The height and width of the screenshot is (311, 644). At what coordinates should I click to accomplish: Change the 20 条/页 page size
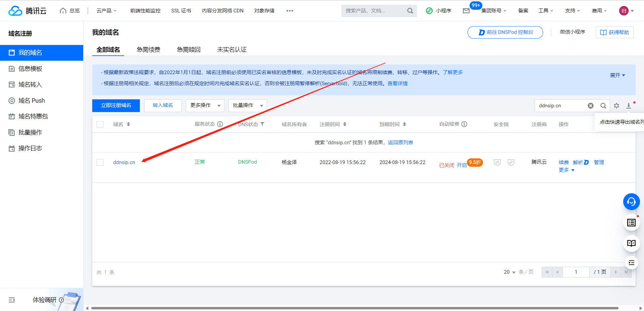[509, 272]
